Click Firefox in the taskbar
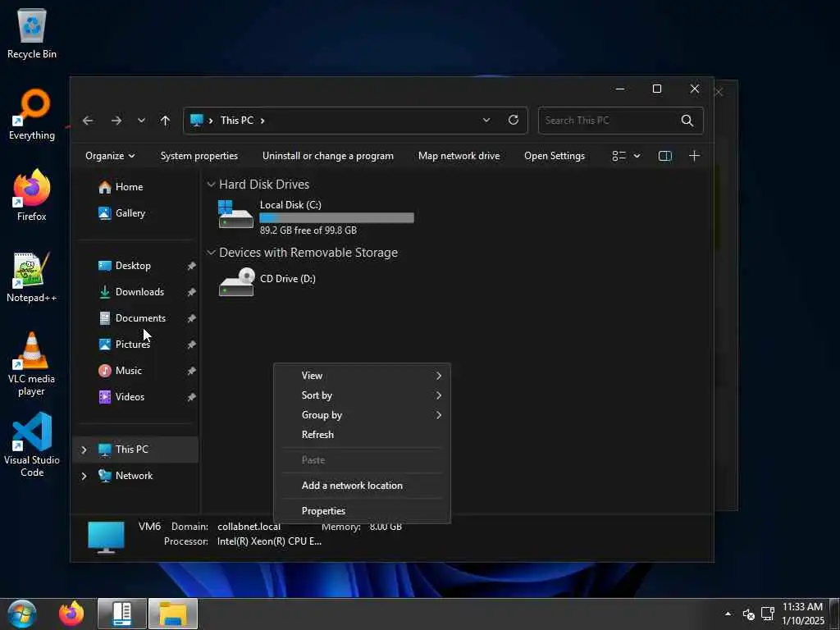Screen dimensions: 840x630 pyautogui.click(x=71, y=614)
